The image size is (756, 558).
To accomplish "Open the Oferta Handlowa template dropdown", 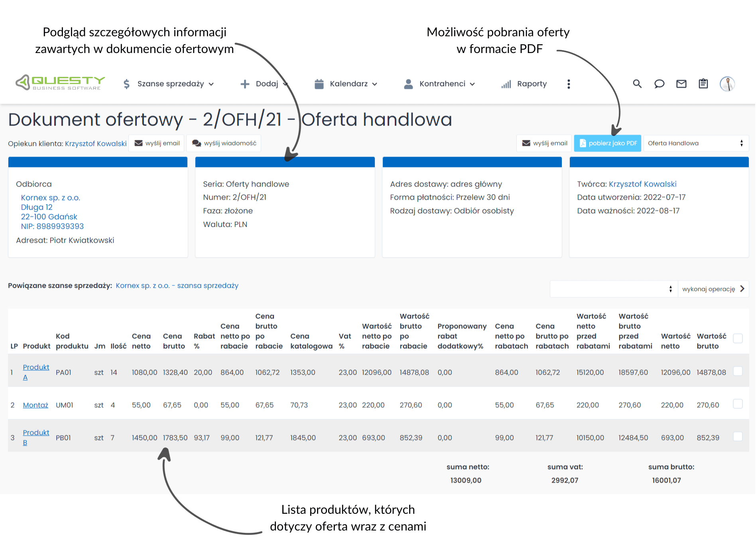I will tap(696, 143).
